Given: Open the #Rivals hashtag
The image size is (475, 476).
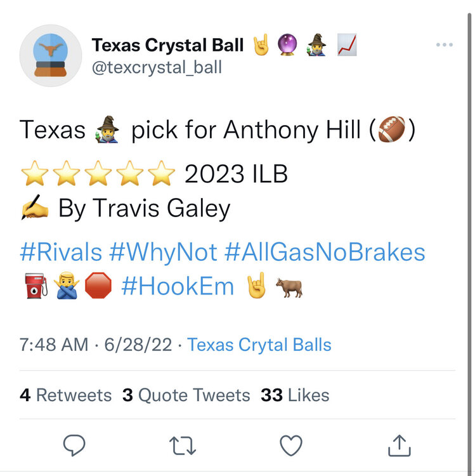Looking at the screenshot, I should pos(61,252).
